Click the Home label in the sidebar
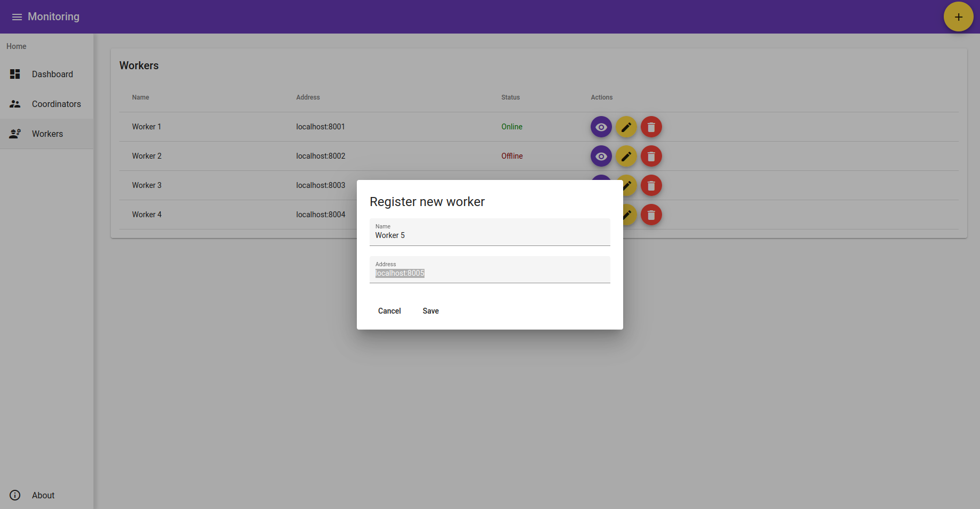980x509 pixels. point(17,46)
